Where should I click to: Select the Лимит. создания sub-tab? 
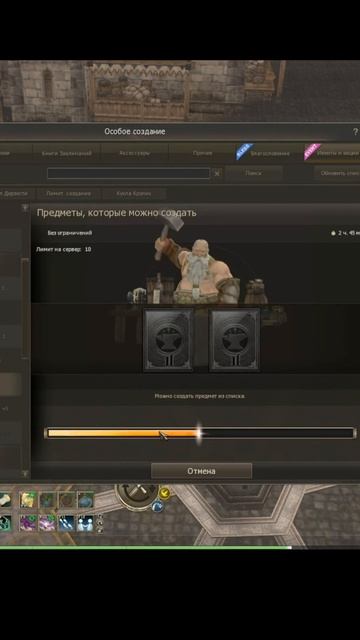[x=69, y=193]
